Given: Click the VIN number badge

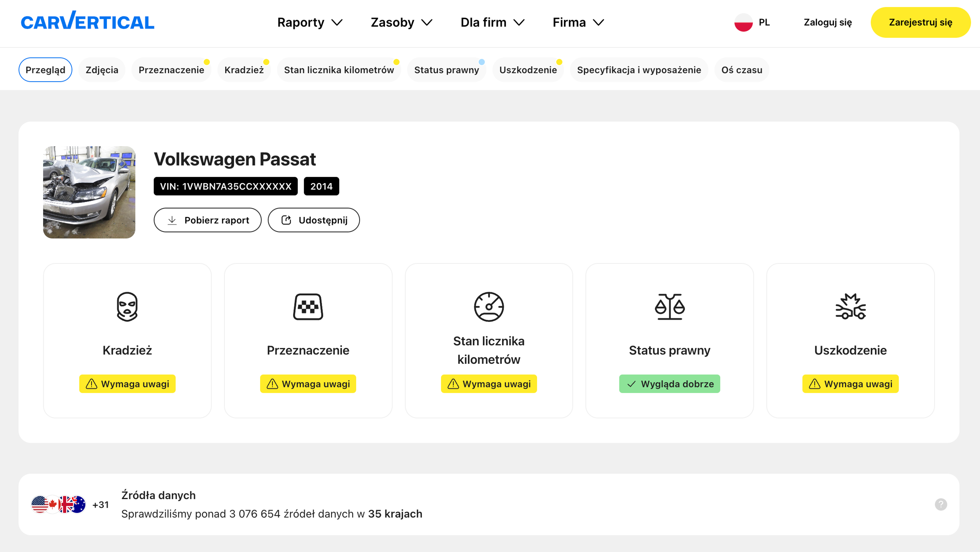Looking at the screenshot, I should (x=226, y=186).
